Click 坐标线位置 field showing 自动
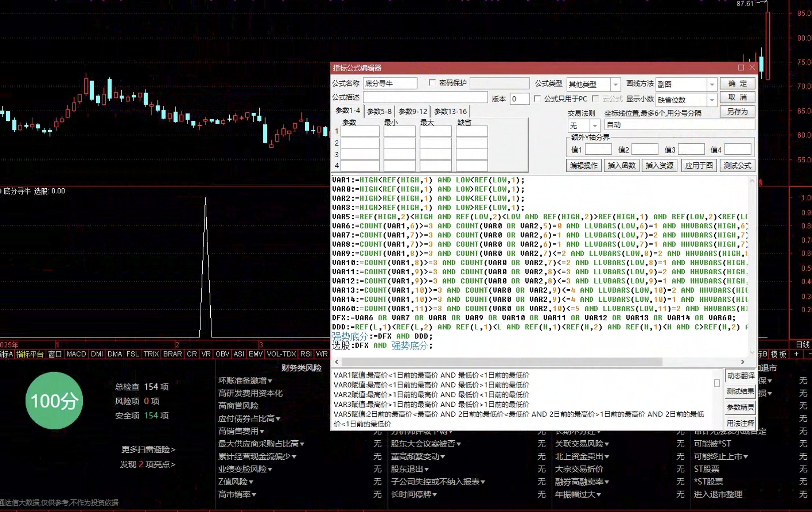 [679, 125]
